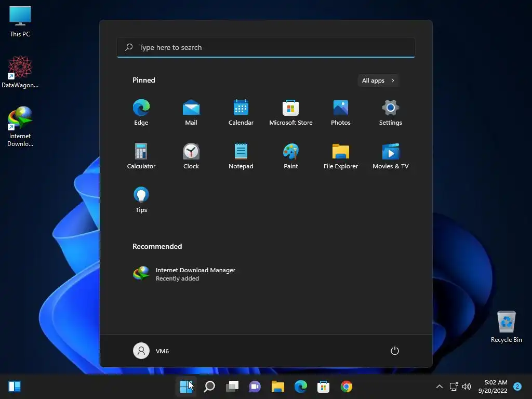Screen dimensions: 532x399
Task: Launch the Photos app
Action: [341, 113]
